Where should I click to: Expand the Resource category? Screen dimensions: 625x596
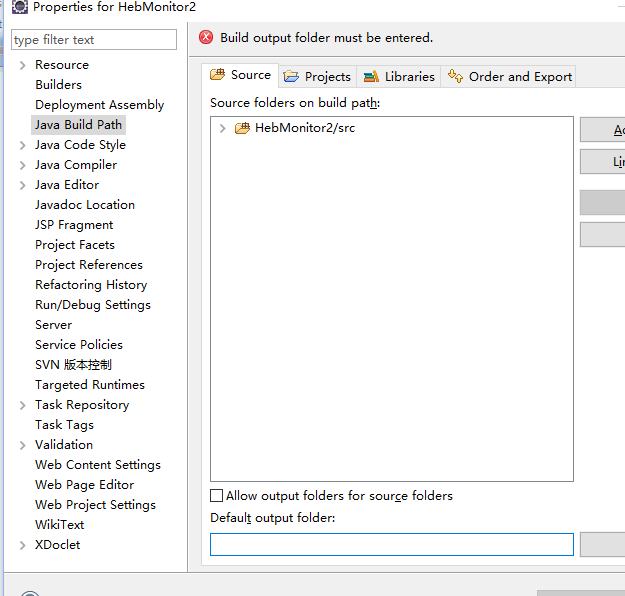coord(23,65)
